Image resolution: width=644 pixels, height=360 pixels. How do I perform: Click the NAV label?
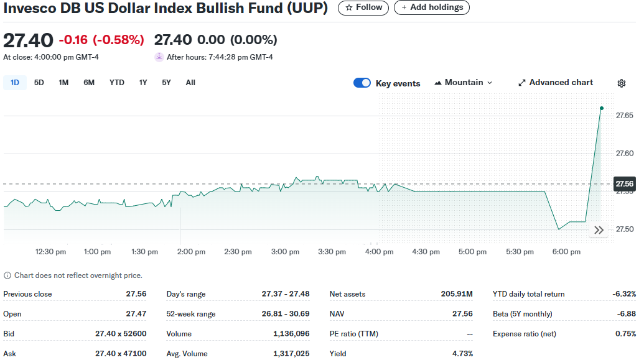(337, 313)
